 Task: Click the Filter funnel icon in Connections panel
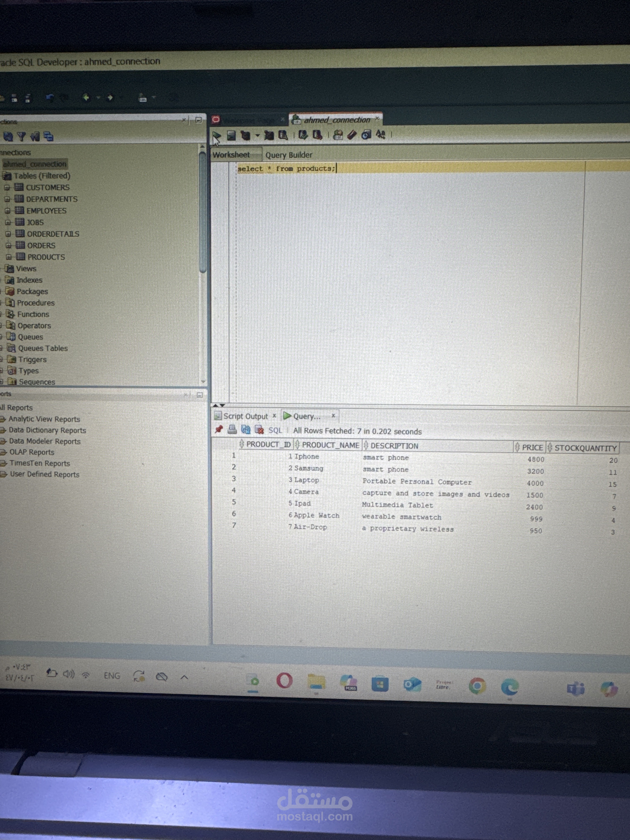pos(21,137)
